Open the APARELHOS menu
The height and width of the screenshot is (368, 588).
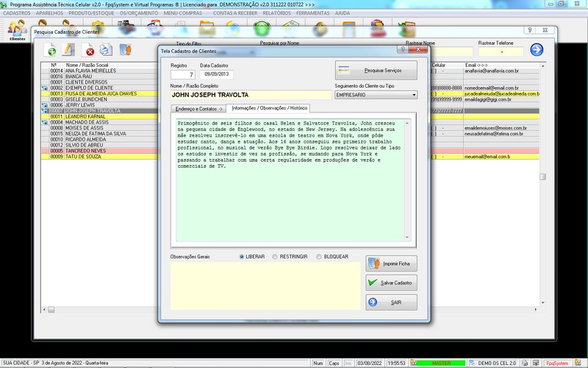49,13
